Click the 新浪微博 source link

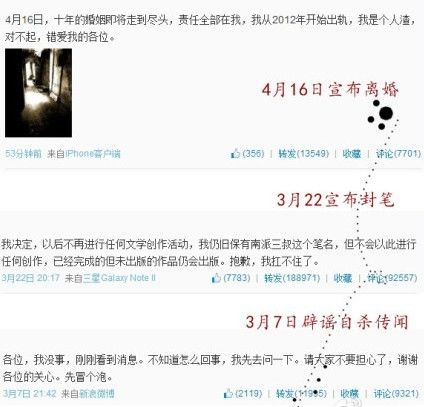click(x=97, y=393)
